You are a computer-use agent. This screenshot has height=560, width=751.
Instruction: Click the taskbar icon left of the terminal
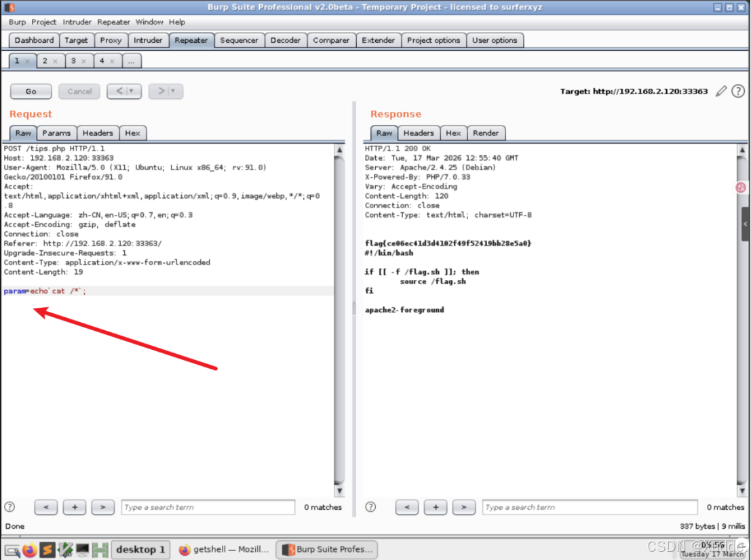[65, 549]
